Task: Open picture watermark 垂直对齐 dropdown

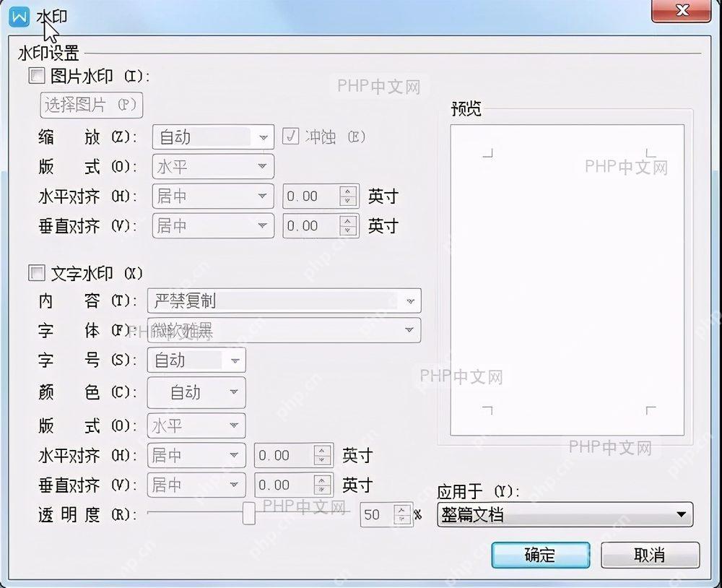Action: tap(213, 226)
